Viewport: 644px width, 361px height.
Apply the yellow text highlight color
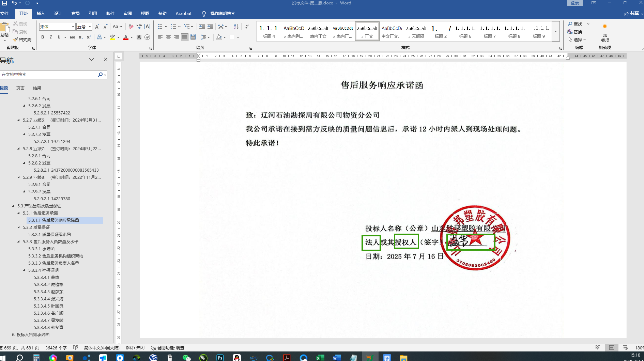(112, 37)
